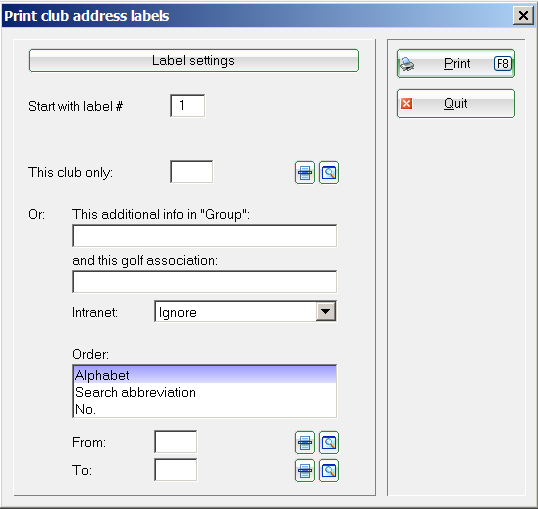Open the club list icon next to From
Image resolution: width=538 pixels, height=509 pixels.
[305, 442]
